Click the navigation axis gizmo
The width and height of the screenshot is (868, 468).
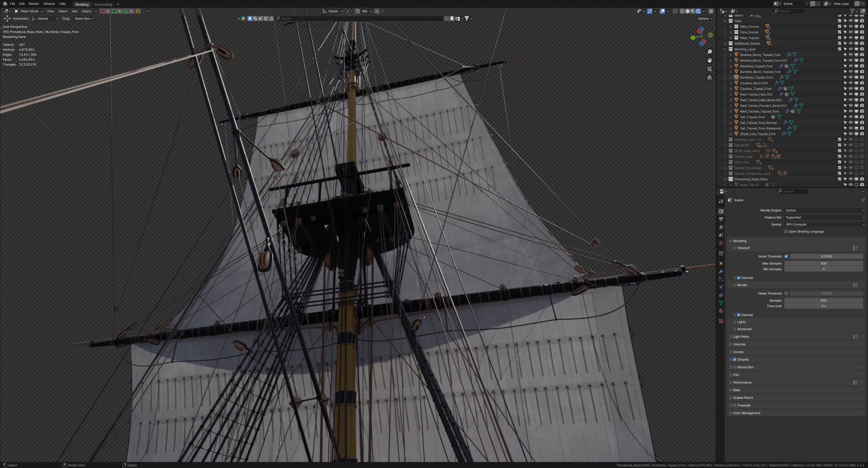[x=701, y=37]
